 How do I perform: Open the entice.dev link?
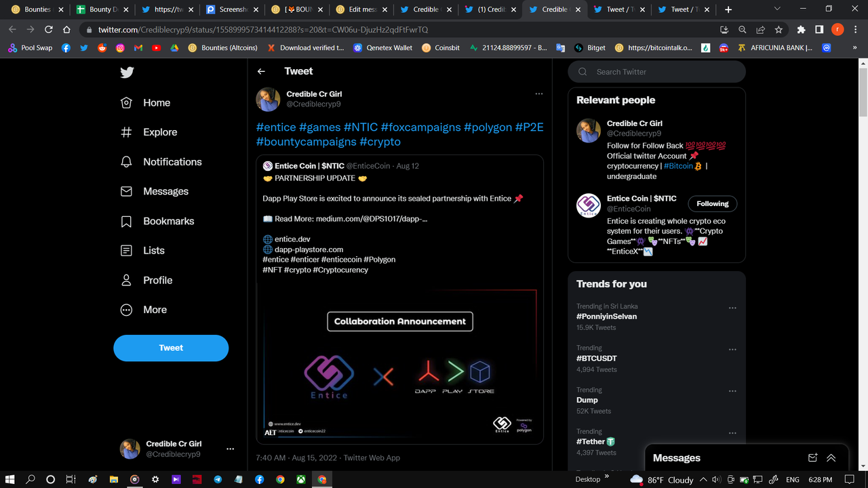coord(292,239)
